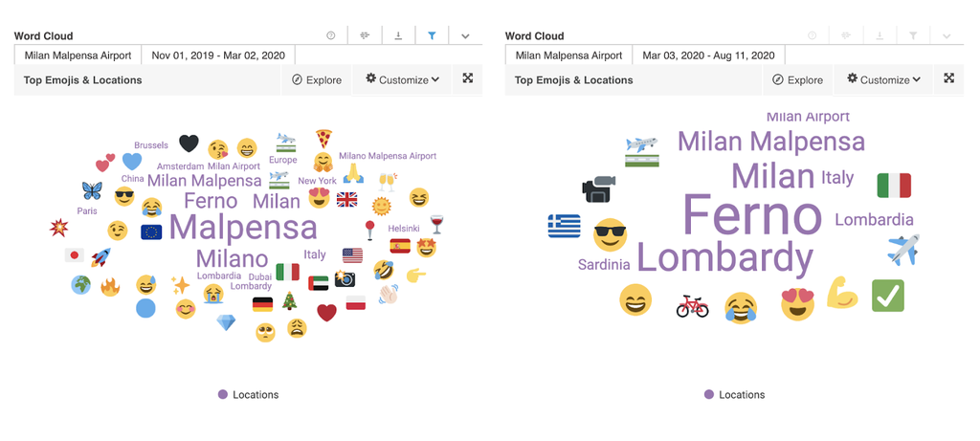Click the download icon in left panel

[398, 36]
